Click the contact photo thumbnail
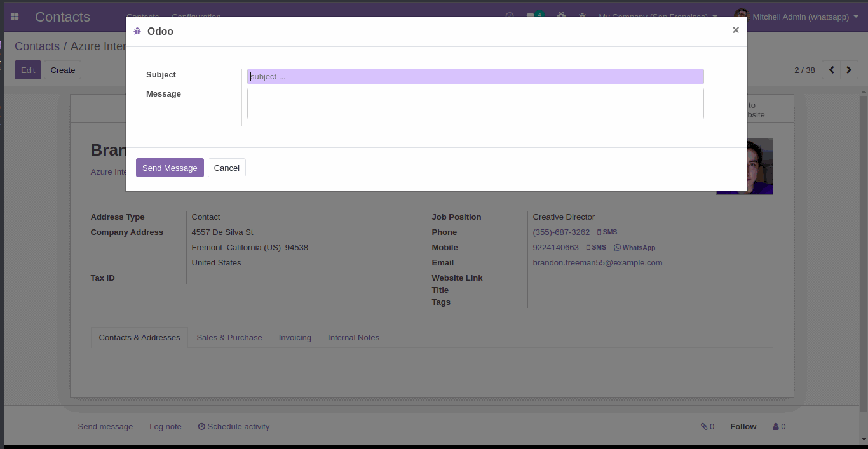 click(744, 166)
